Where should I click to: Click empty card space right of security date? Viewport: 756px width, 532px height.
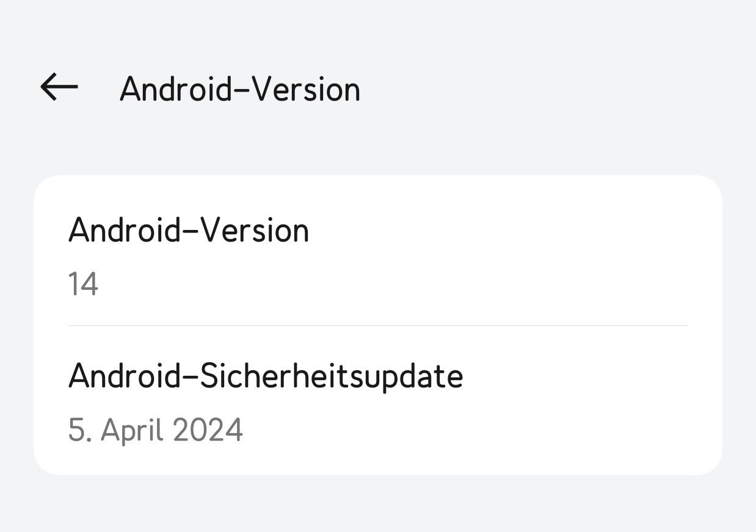489,430
